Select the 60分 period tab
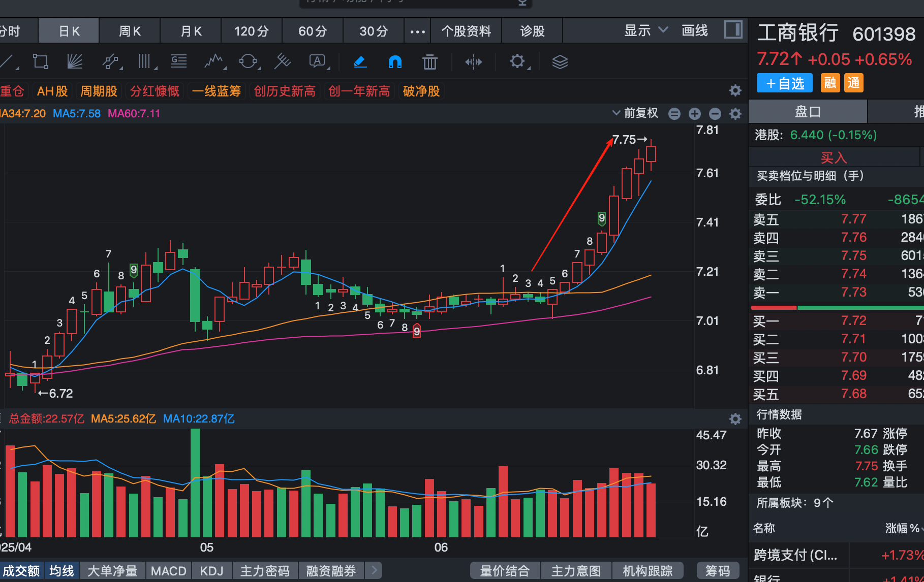Viewport: 924px width, 582px height. 313,31
